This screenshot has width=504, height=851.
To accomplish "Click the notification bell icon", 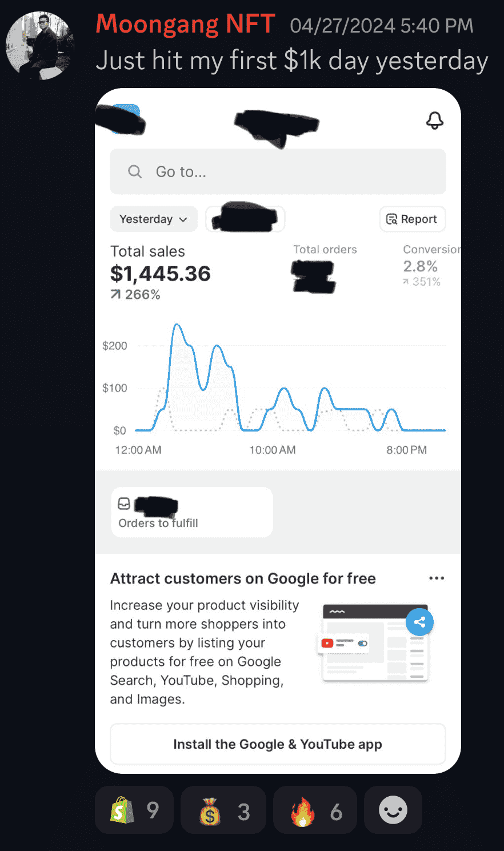I will pyautogui.click(x=435, y=120).
